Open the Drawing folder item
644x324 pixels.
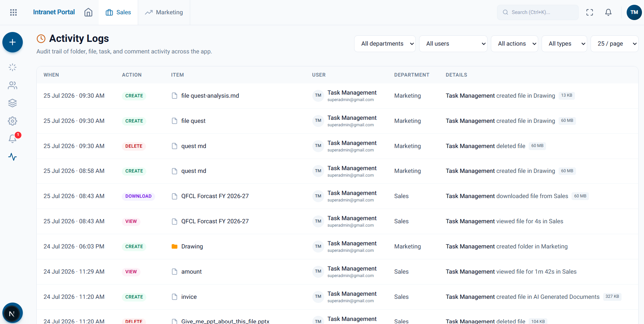[x=192, y=246]
